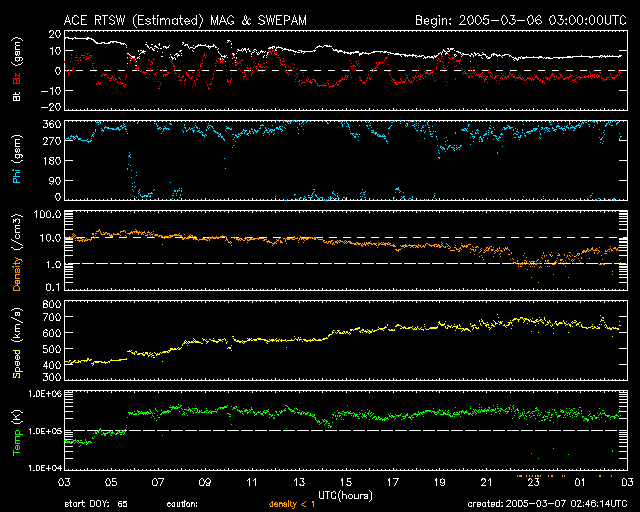Viewport: 640px width, 512px height.
Task: Click the '90' Phi axis value
Action: point(55,180)
